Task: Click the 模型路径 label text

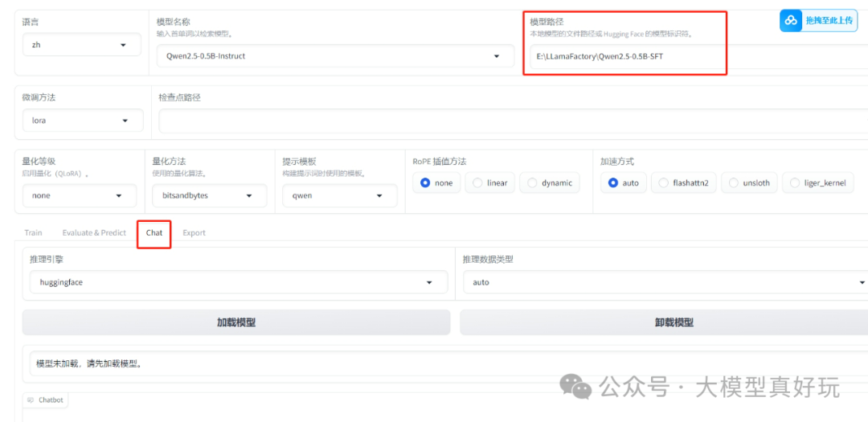Action: 547,22
